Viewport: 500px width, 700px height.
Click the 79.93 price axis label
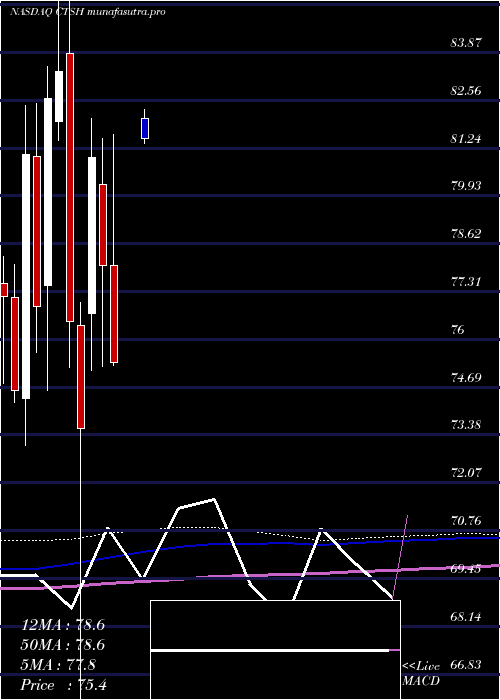(466, 186)
